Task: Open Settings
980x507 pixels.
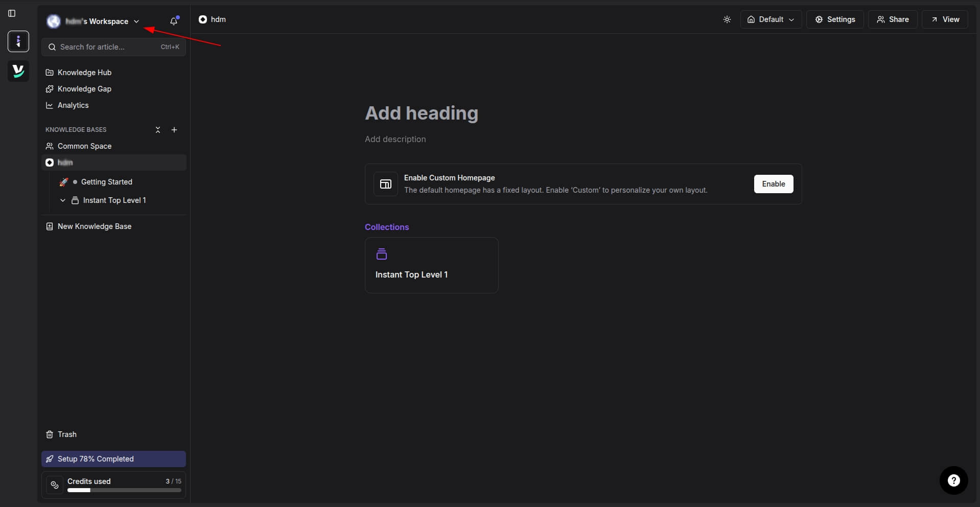Action: pos(836,19)
